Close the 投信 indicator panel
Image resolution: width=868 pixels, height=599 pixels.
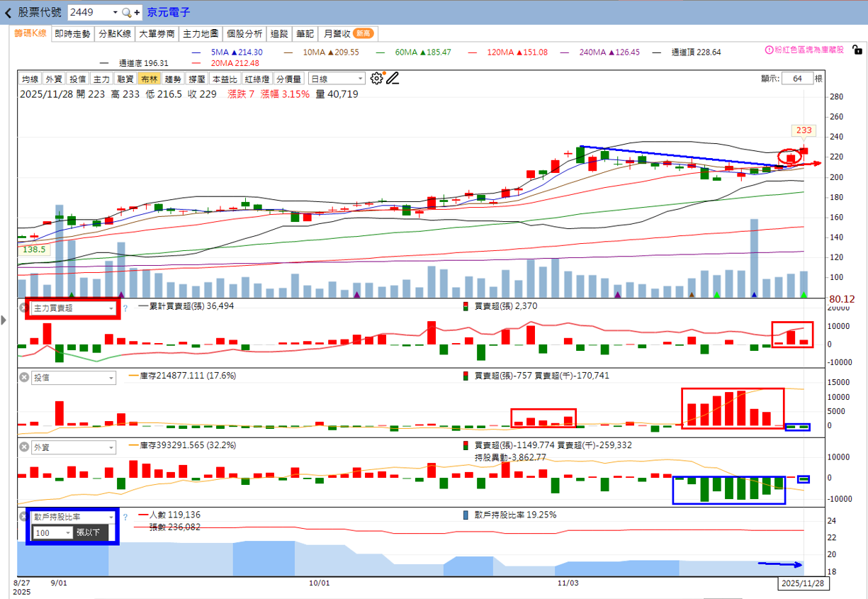23,378
